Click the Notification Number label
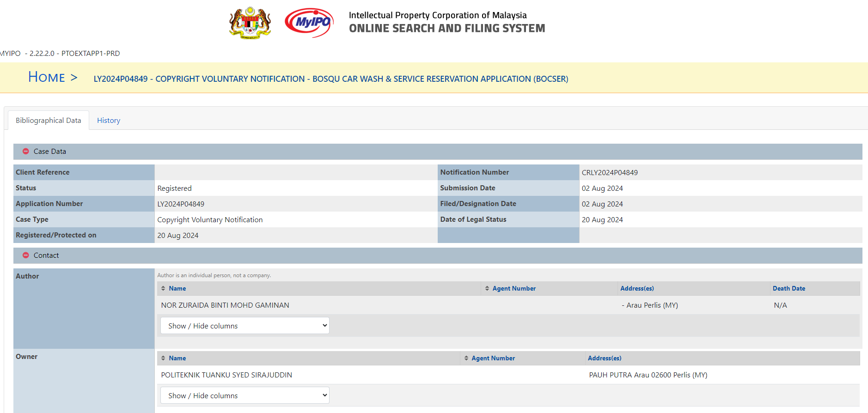 pos(475,172)
